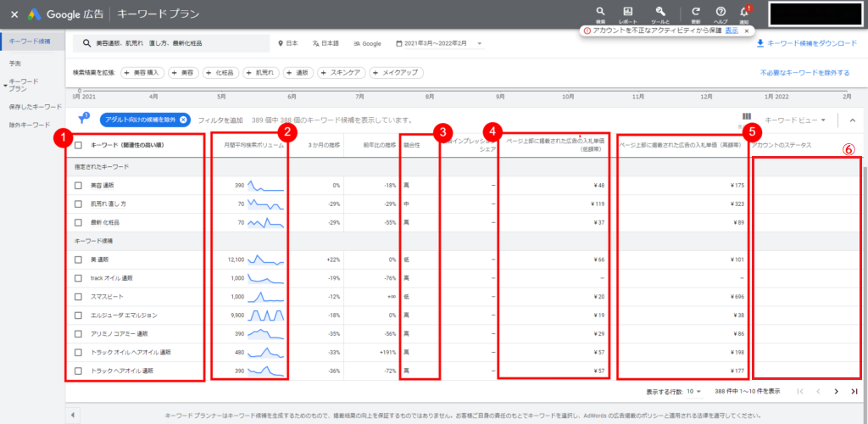Go to the previous page of results
This screenshot has width=868, height=424.
(x=818, y=391)
